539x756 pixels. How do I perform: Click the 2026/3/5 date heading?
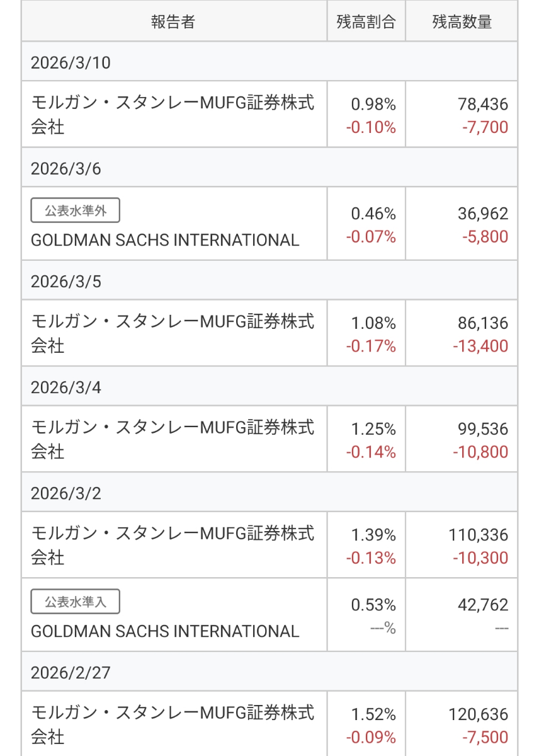pyautogui.click(x=65, y=281)
